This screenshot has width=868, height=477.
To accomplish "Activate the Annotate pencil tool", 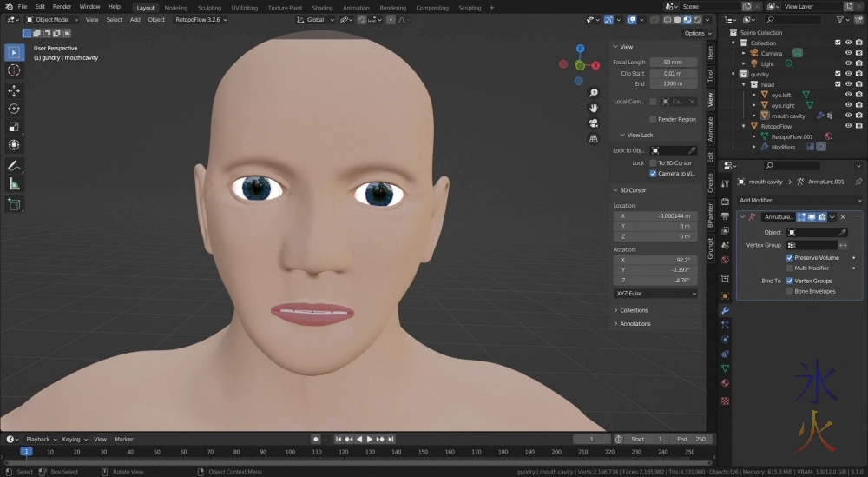I will click(14, 165).
